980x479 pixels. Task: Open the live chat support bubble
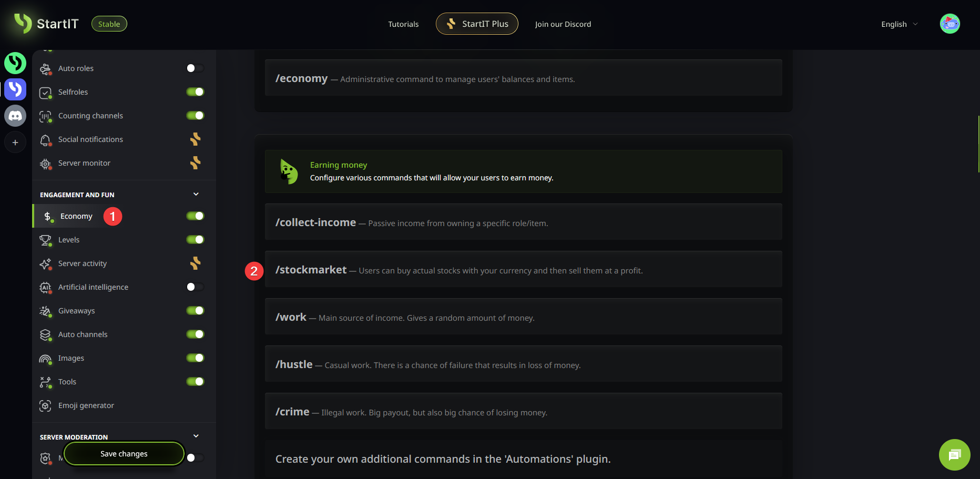(x=954, y=454)
